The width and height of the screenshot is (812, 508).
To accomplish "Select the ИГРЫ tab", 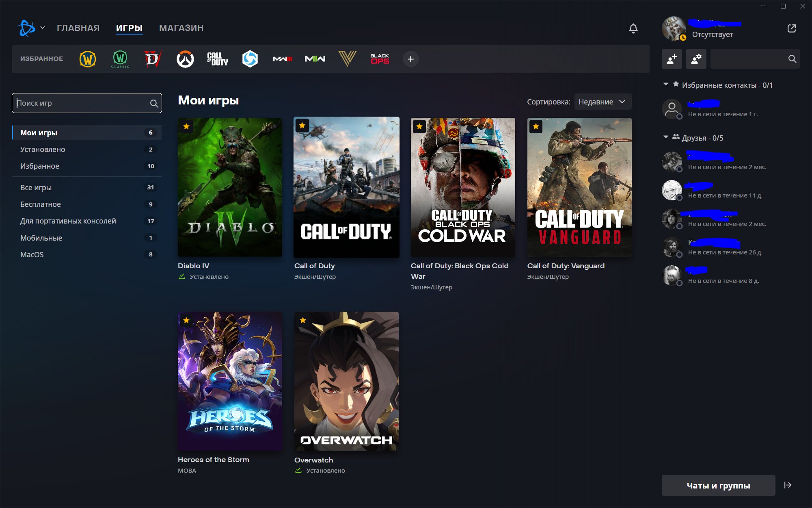I will point(129,28).
